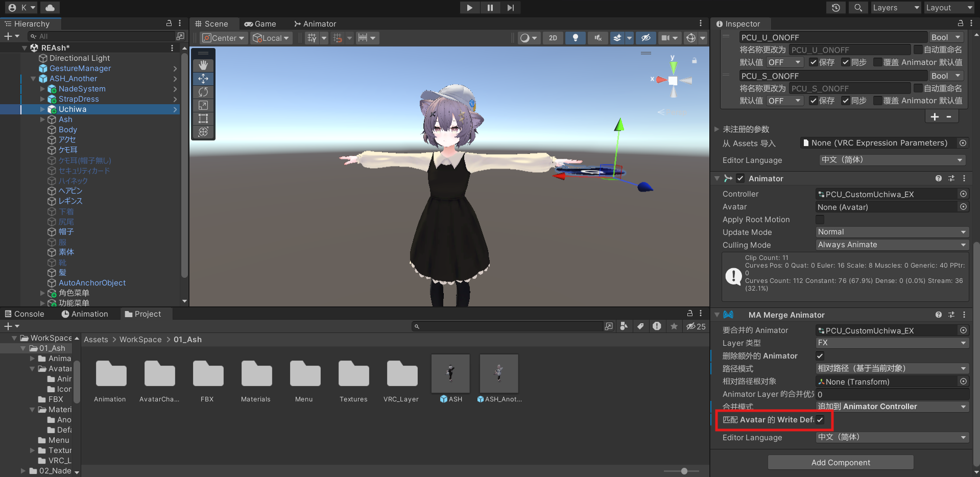980x477 pixels.
Task: Toggle scene view lighting
Action: click(576, 37)
